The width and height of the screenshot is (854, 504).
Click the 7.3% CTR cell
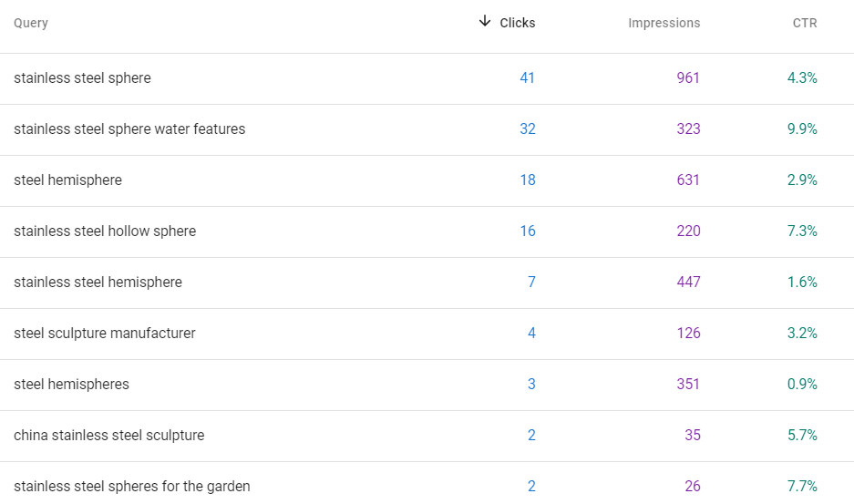[802, 231]
